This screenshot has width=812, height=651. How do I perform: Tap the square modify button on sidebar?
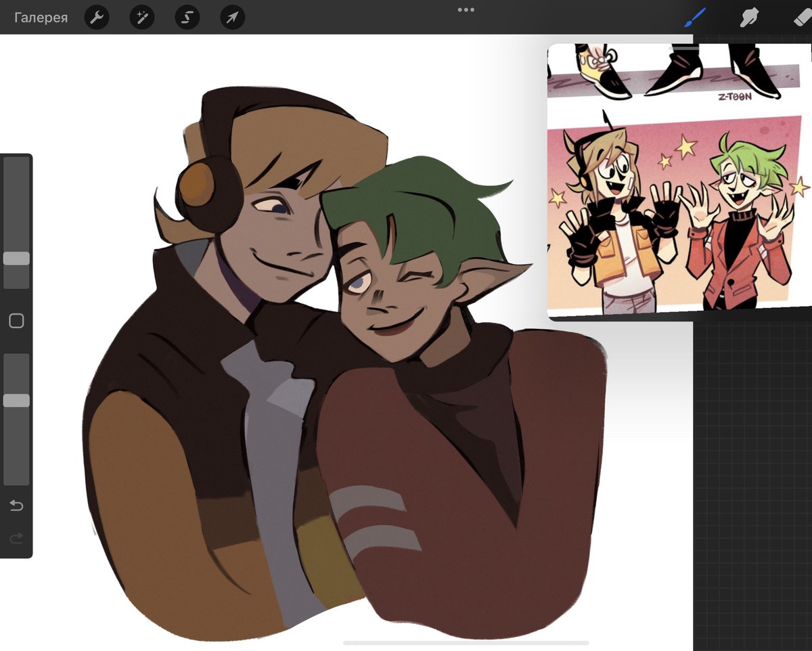tap(16, 321)
